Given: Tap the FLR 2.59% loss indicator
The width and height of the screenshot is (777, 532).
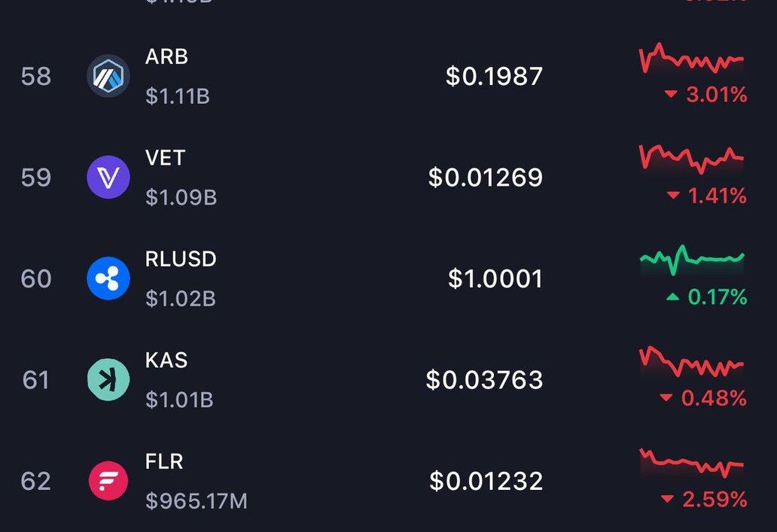Looking at the screenshot, I should (x=703, y=500).
